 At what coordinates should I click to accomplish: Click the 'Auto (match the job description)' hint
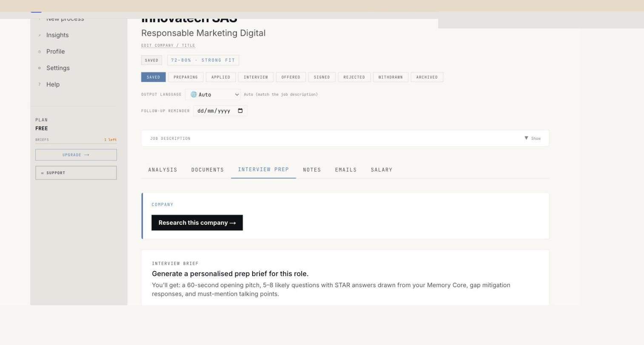point(281,94)
